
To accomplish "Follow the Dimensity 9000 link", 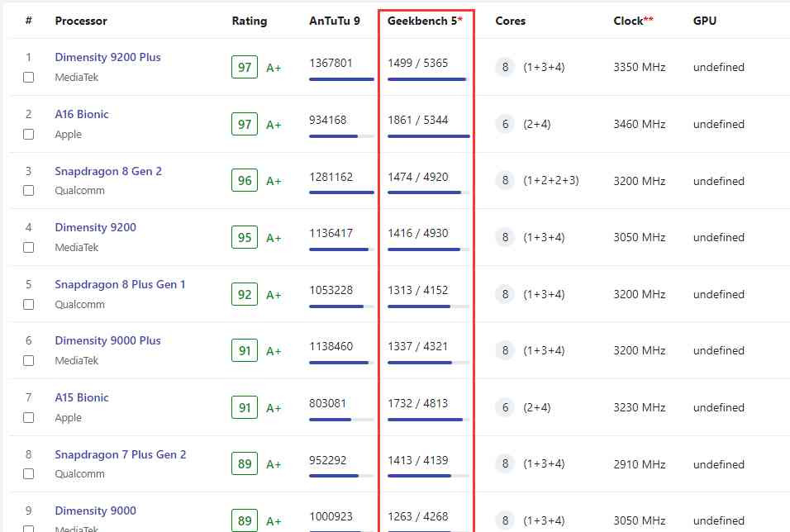I will (x=95, y=511).
